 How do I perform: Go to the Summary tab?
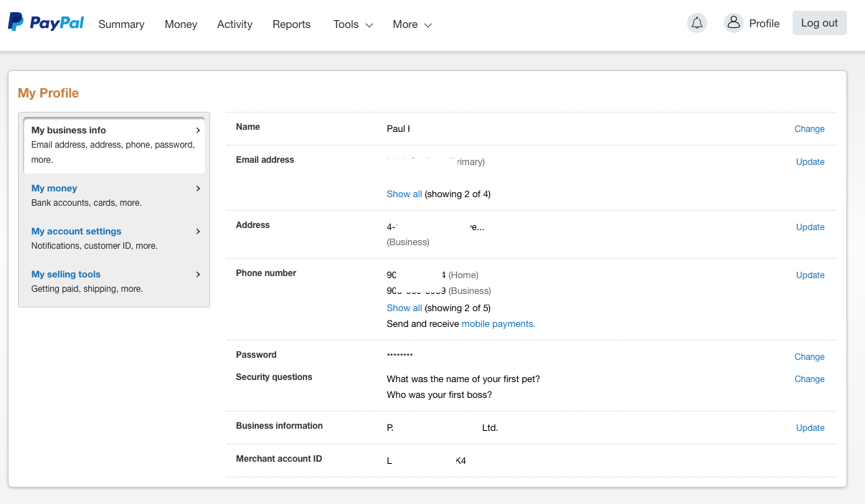point(121,24)
